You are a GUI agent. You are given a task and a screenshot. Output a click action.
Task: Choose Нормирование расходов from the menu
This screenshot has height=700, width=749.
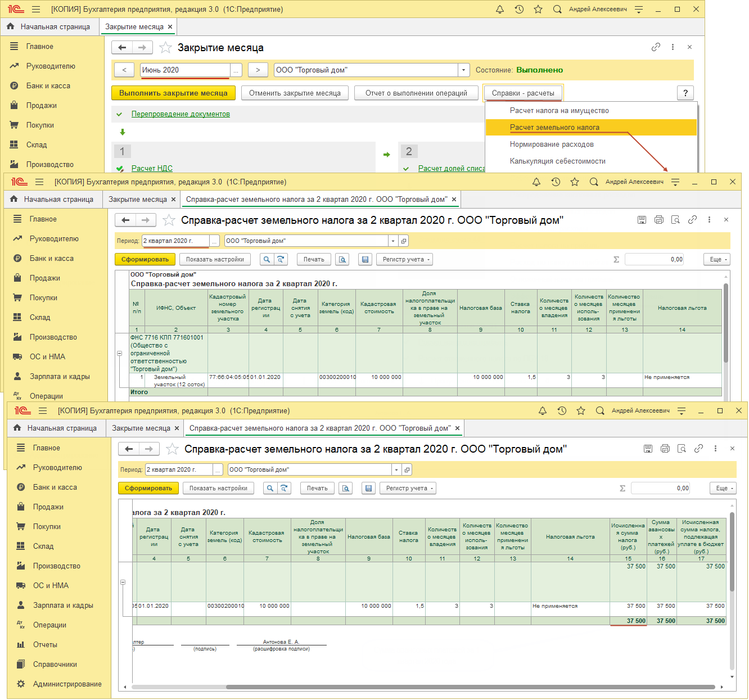[x=552, y=144]
